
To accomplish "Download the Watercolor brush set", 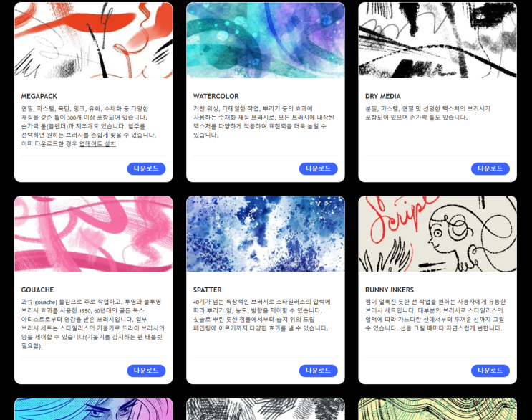I will pyautogui.click(x=318, y=168).
